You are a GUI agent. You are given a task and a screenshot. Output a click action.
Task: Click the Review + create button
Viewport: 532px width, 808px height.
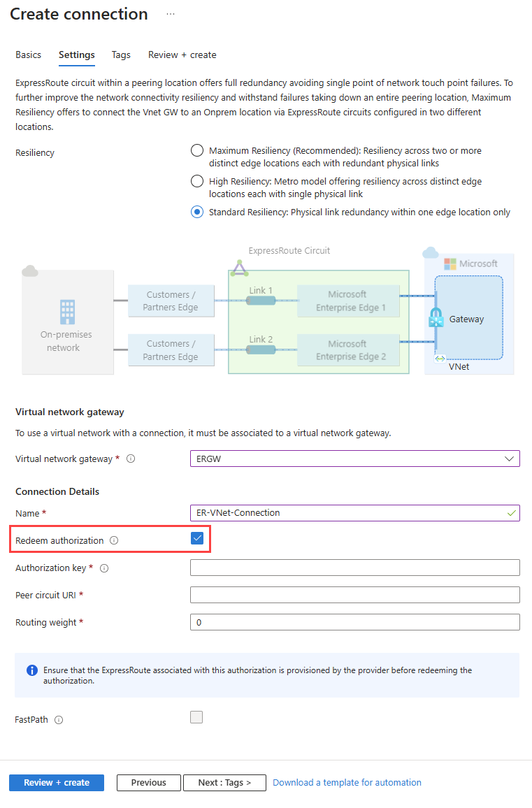(56, 782)
